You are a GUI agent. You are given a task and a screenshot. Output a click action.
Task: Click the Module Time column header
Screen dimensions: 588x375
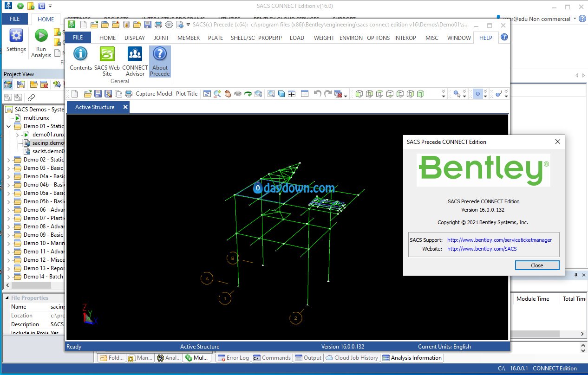[533, 299]
